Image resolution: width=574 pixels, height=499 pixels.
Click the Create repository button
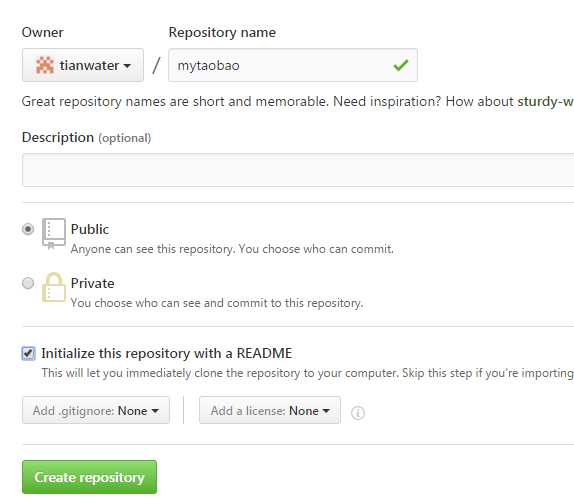(x=89, y=477)
